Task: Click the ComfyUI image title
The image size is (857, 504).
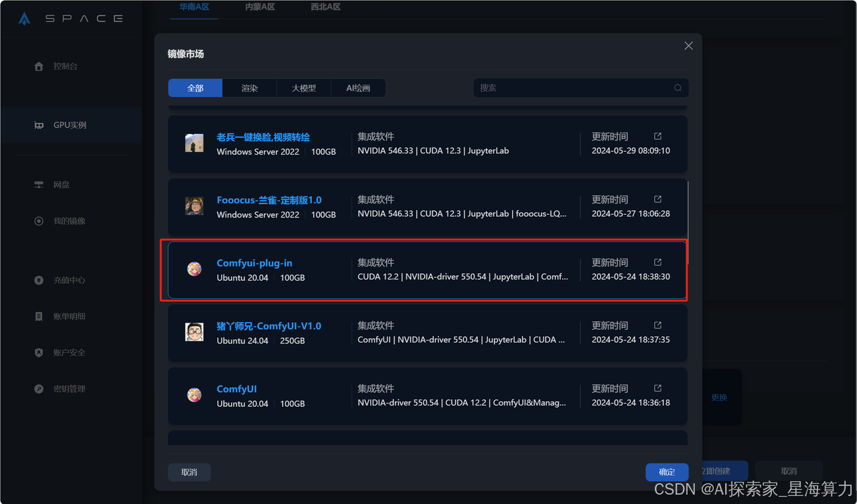Action: pyautogui.click(x=236, y=389)
